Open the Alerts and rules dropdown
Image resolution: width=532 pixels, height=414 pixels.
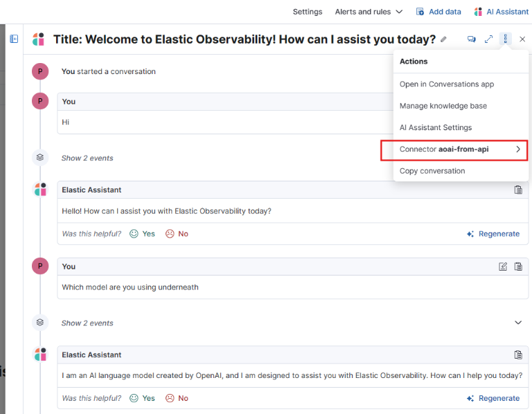369,12
